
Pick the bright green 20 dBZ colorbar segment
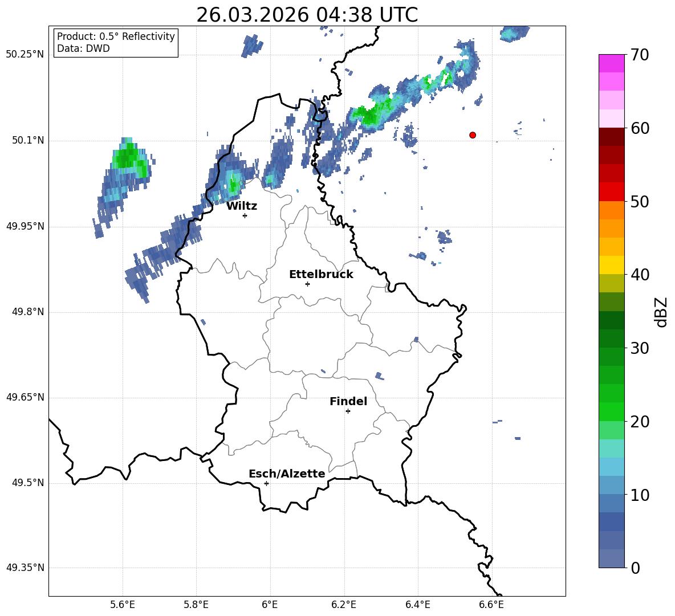(x=611, y=411)
